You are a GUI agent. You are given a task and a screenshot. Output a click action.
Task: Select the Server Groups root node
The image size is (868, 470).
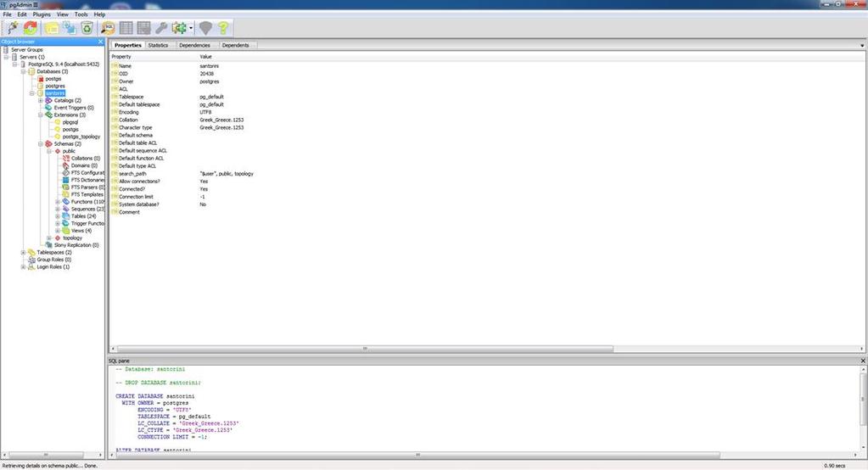[x=27, y=50]
